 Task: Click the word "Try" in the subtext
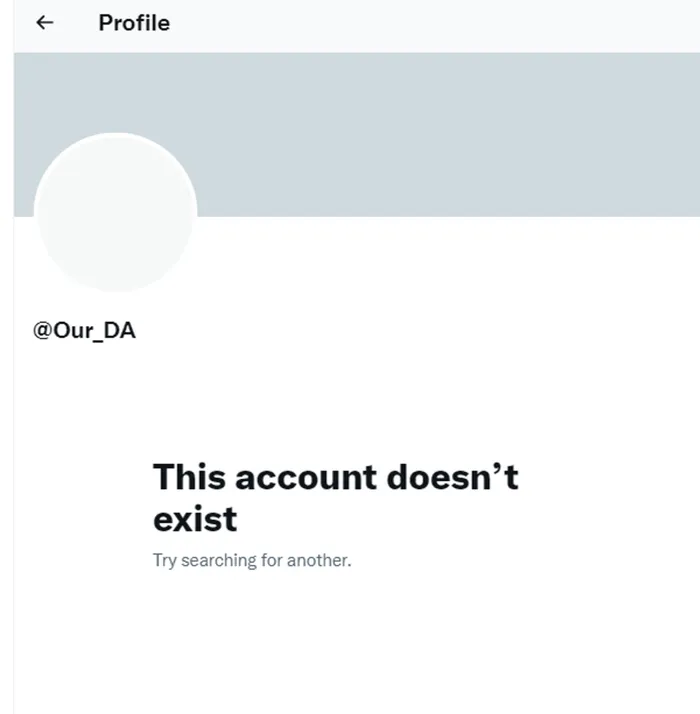(164, 561)
